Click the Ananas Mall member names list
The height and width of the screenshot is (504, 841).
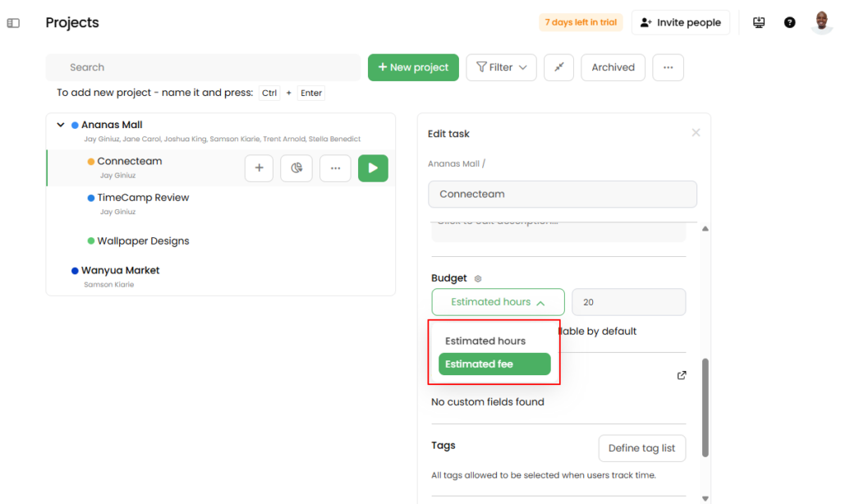222,139
